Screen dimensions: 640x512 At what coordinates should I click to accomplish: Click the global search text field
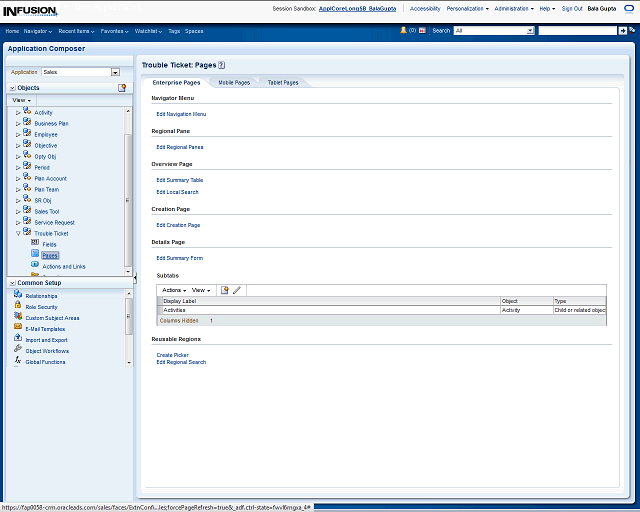577,31
